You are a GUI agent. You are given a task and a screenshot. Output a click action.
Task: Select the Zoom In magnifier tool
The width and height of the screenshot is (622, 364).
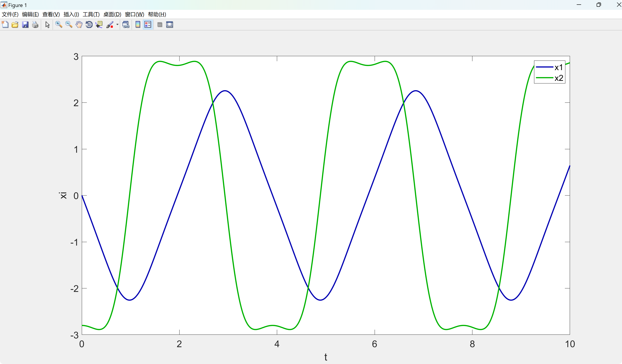pyautogui.click(x=58, y=25)
